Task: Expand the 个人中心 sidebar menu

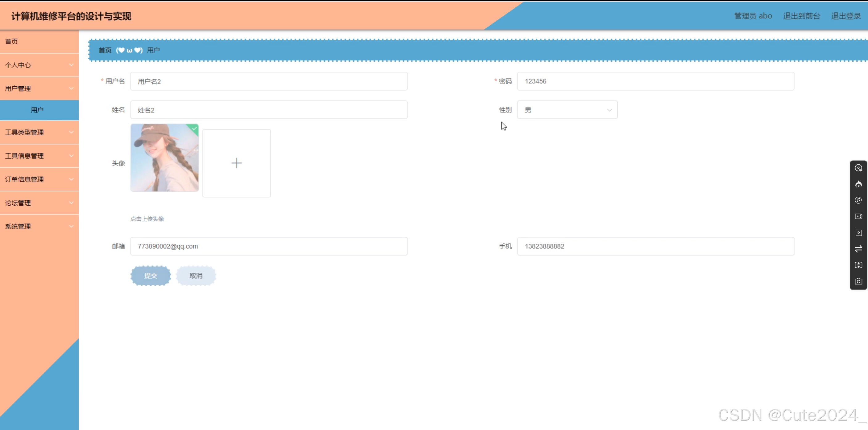Action: point(39,65)
